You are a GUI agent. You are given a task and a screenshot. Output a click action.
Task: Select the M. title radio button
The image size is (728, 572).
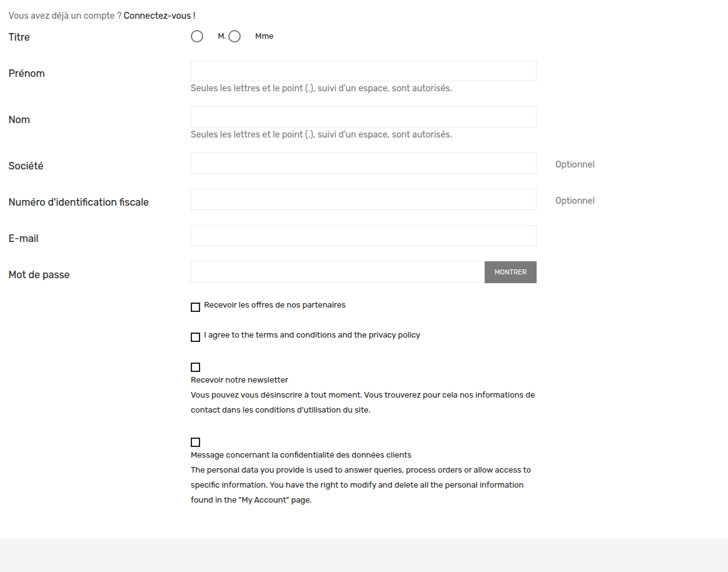point(197,36)
